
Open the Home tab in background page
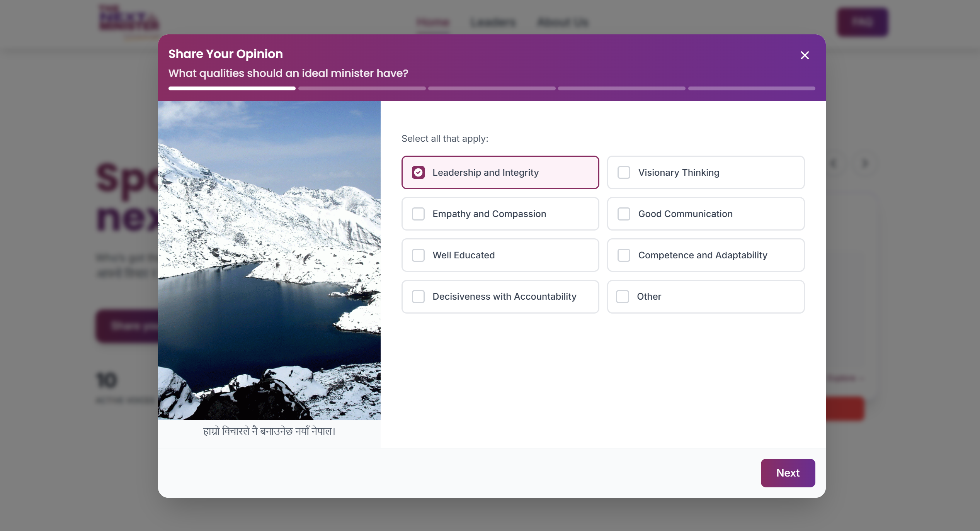point(433,22)
